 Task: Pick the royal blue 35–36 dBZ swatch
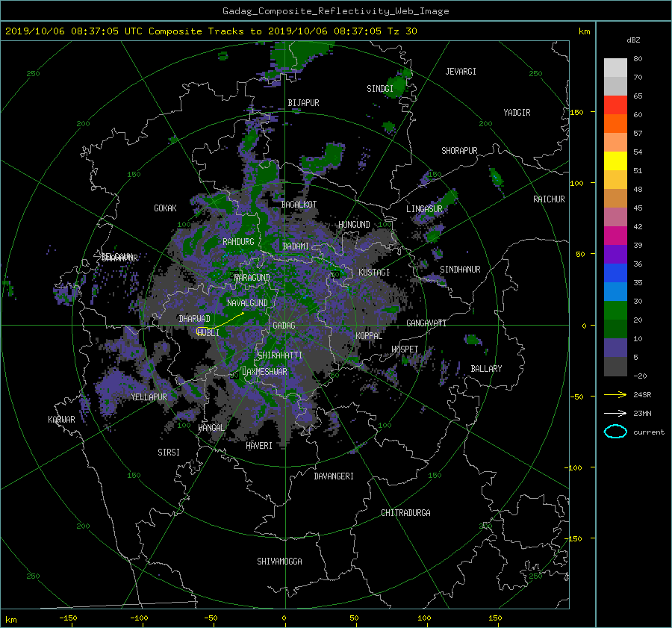[615, 273]
